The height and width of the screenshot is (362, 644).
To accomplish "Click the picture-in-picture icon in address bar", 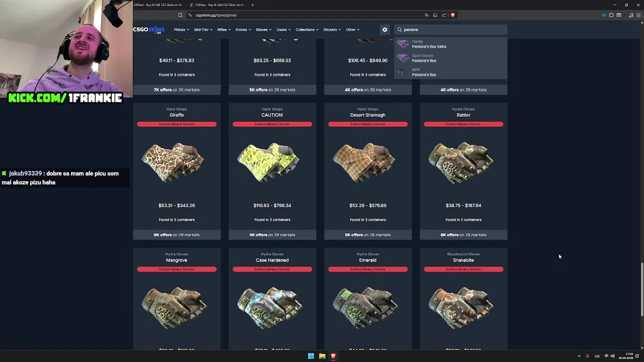I will click(x=435, y=15).
